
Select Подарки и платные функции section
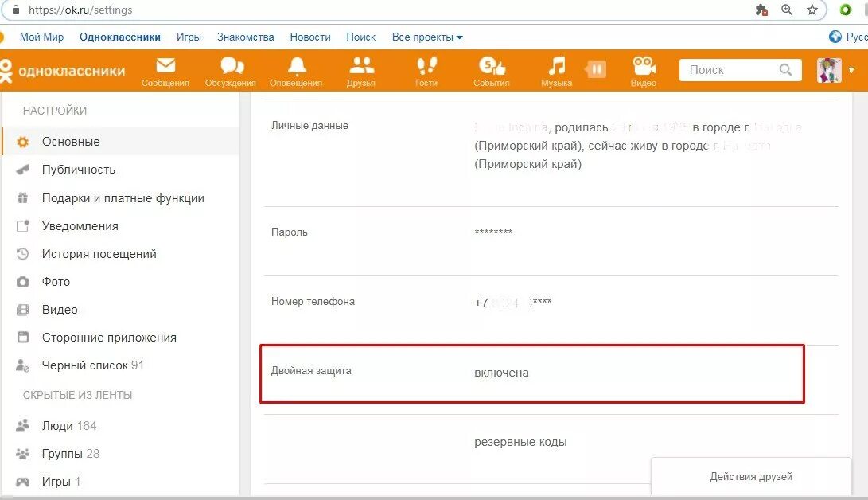[121, 197]
